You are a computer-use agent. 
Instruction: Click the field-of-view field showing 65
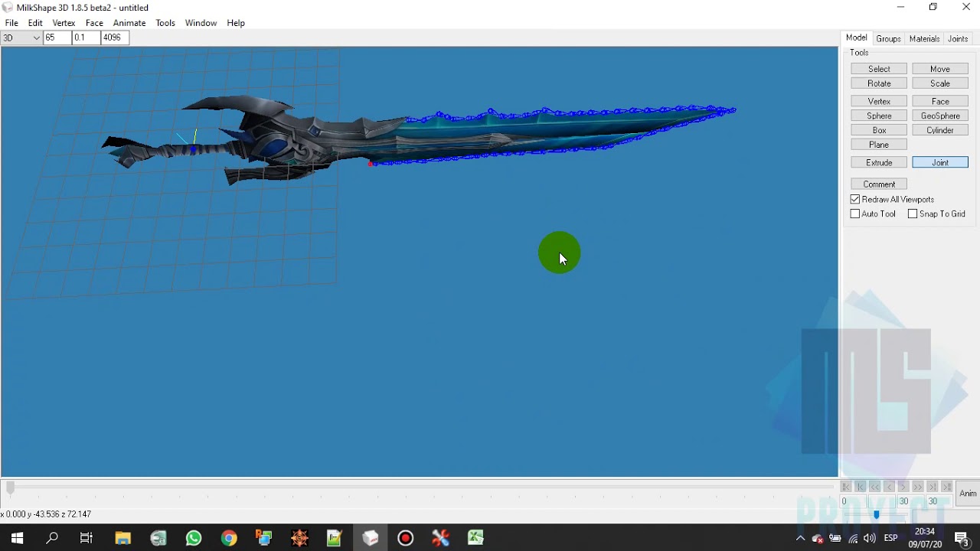tap(57, 37)
